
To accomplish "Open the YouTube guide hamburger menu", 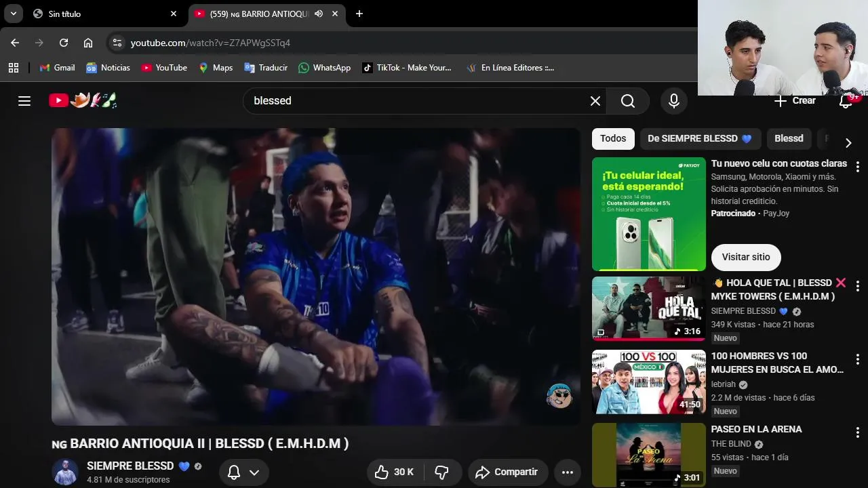I will [x=24, y=101].
